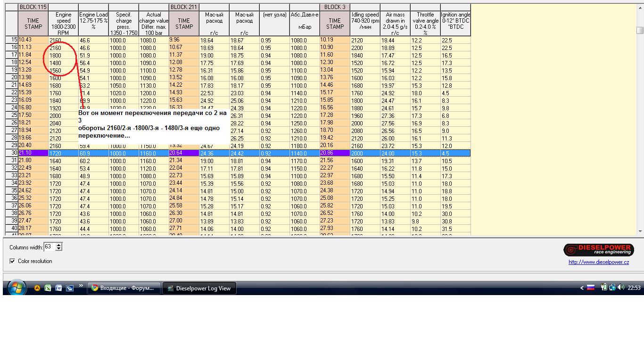Click the BLOCK 3 header cell
The image size is (644, 362).
tap(335, 7)
